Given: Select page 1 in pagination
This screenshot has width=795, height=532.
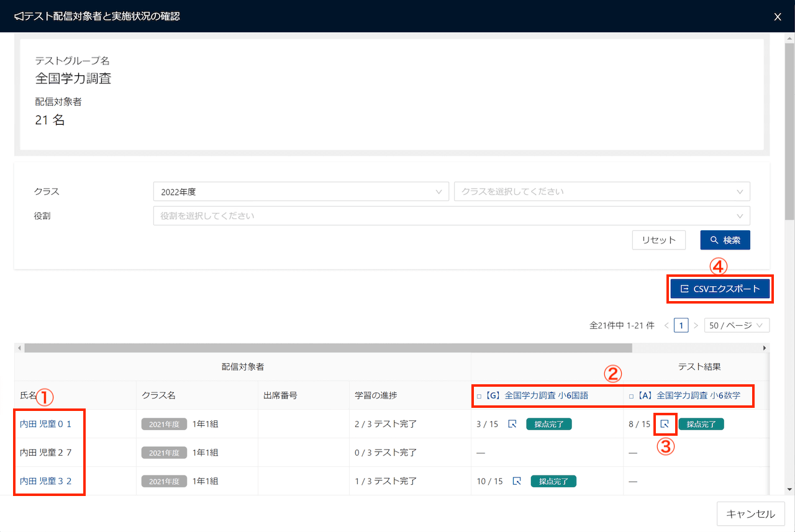Looking at the screenshot, I should pyautogui.click(x=681, y=325).
